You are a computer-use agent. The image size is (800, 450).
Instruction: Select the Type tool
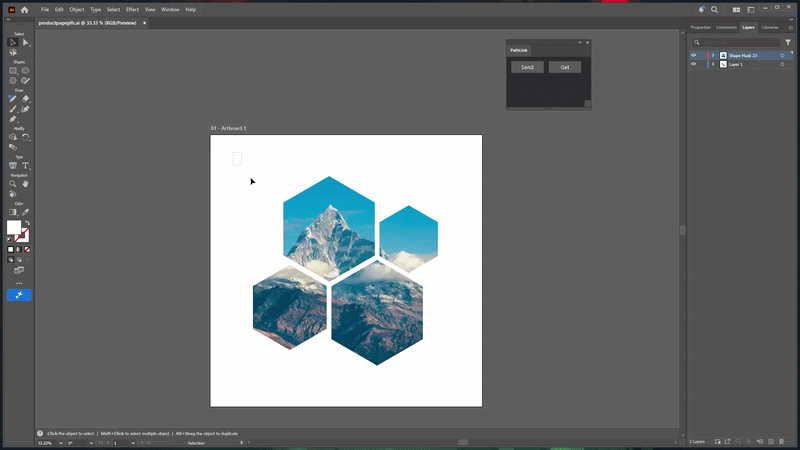(26, 166)
